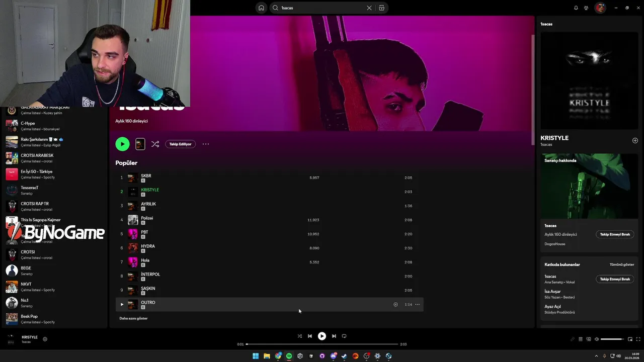Click Takip Etmeyi Bırak beside Ana Sanatçı
Viewport: 644px width, 362px height.
click(615, 279)
